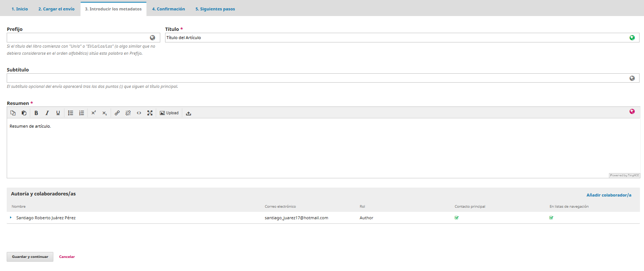Viewport: 644px width, 271px height.
Task: Click Guardar y continuar button
Action: pos(30,257)
